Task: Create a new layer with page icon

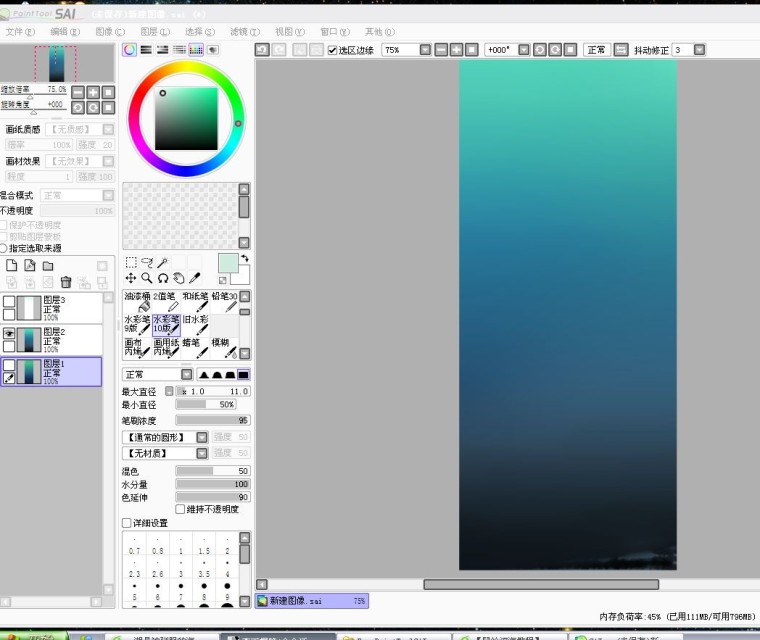Action: pyautogui.click(x=12, y=265)
